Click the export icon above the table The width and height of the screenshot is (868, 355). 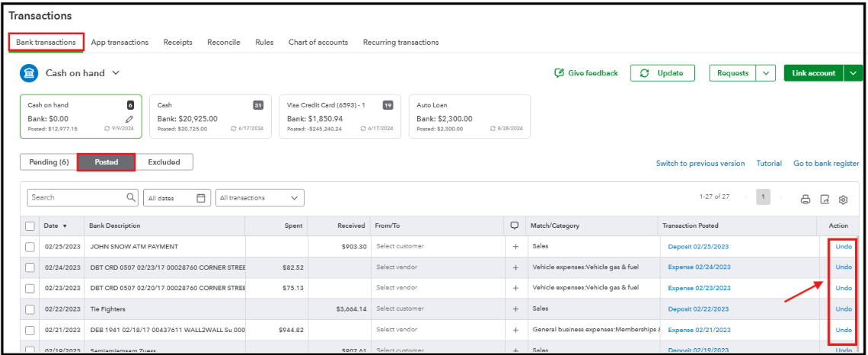825,200
